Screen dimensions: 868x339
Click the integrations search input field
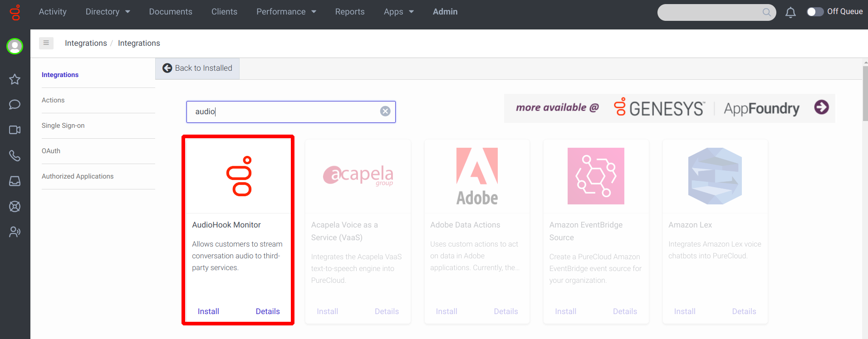coord(286,111)
